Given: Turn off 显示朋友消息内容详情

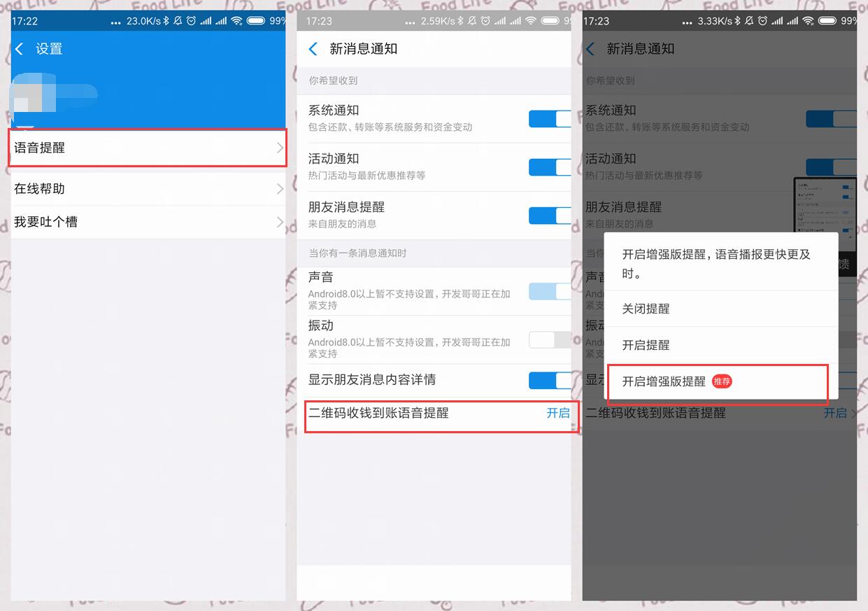Looking at the screenshot, I should pyautogui.click(x=550, y=381).
